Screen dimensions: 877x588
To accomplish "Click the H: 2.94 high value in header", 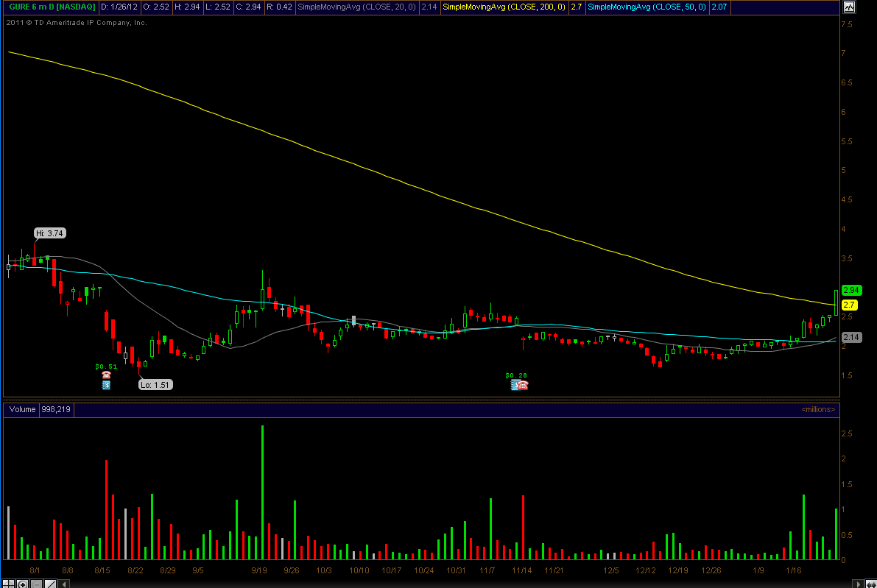I will (186, 7).
